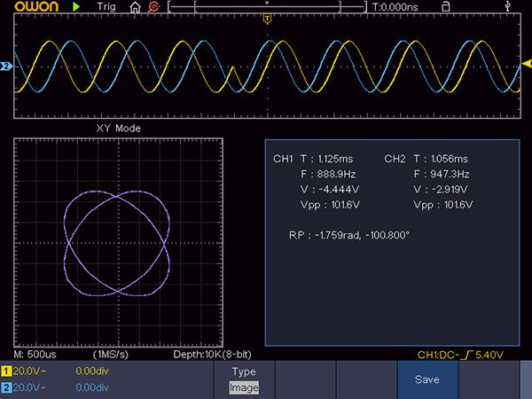Click the blue CH2 channel badge
The image size is (532, 399).
pyautogui.click(x=6, y=387)
